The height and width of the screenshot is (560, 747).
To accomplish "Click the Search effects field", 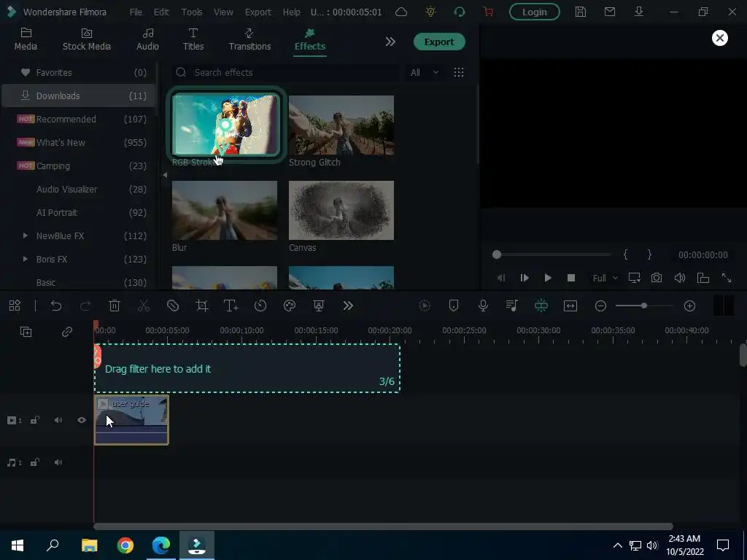I will pyautogui.click(x=286, y=72).
